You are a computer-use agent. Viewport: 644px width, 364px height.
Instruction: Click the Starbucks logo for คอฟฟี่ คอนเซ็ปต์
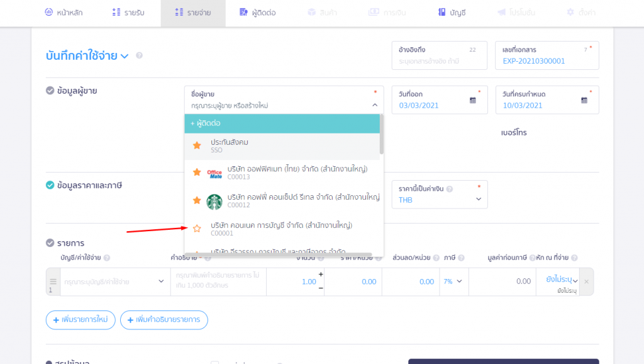pos(214,202)
